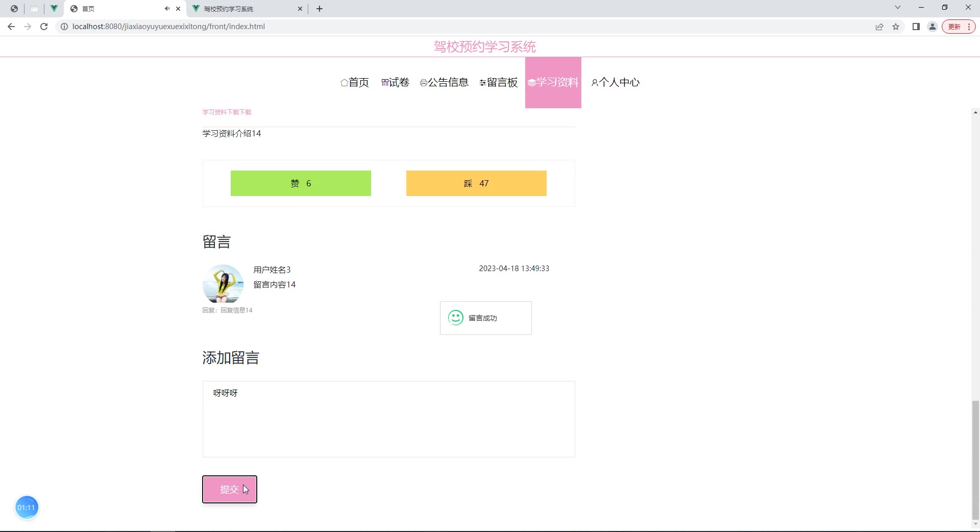Restore down the browser window
Viewport: 980px width, 532px height.
[945, 8]
